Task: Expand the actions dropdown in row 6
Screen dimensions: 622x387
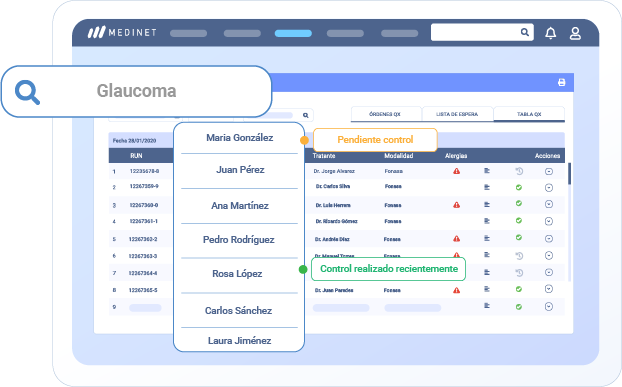Action: (549, 256)
